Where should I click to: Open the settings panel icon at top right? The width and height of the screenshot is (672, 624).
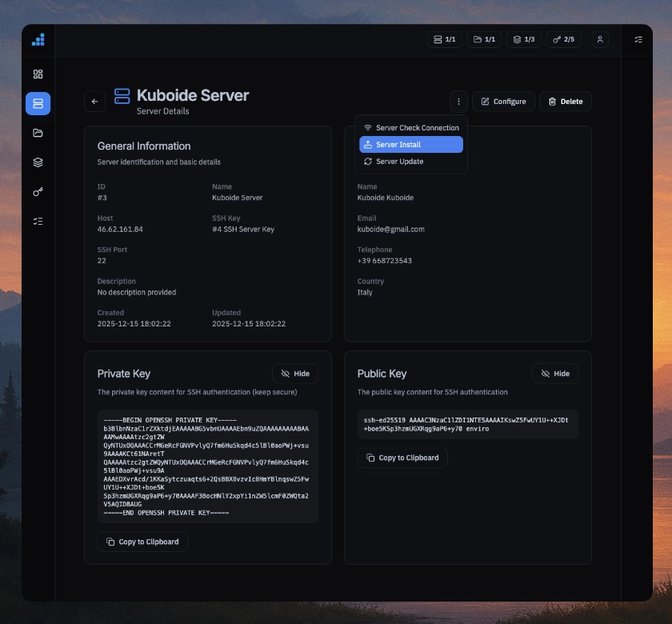[638, 39]
